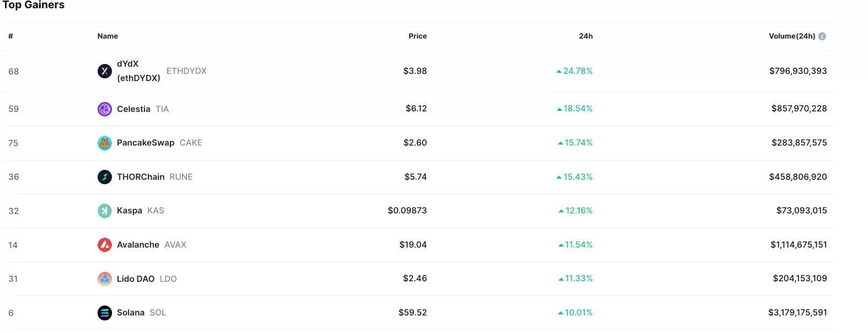Screen dimensions: 868x332
Task: Sort by the # rank column header
Action: [10, 36]
